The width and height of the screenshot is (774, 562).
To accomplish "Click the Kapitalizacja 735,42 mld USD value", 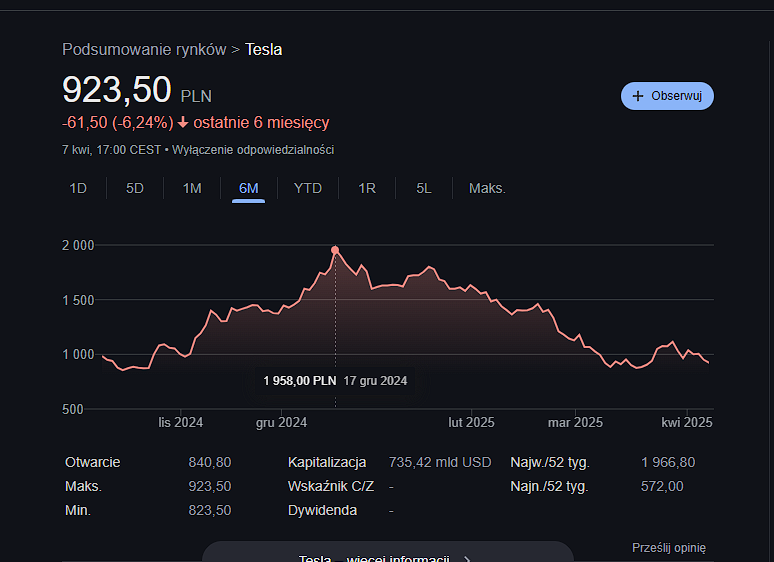I will pos(441,463).
